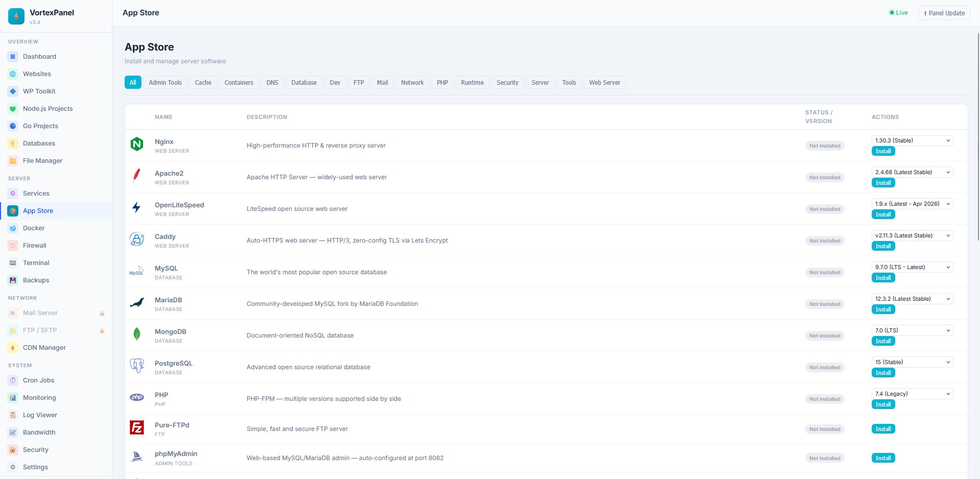Click the Backups disk icon
Viewport: 980px width, 479px height.
(x=13, y=280)
